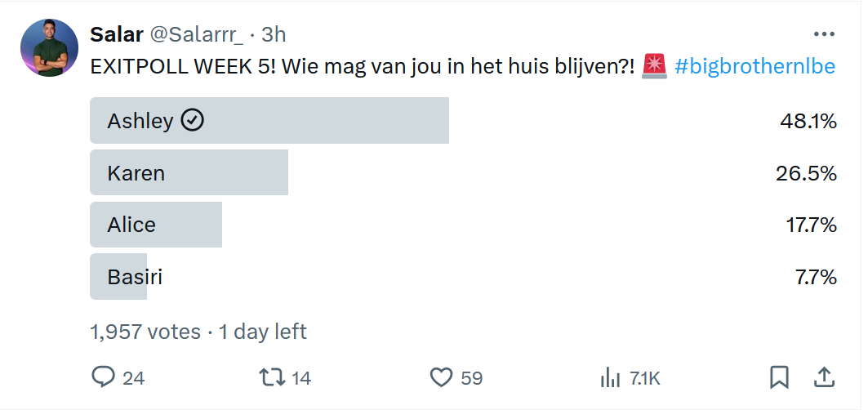Click the 48.1% result for Ashley
Image resolution: width=868 pixels, height=410 pixels.
808,121
